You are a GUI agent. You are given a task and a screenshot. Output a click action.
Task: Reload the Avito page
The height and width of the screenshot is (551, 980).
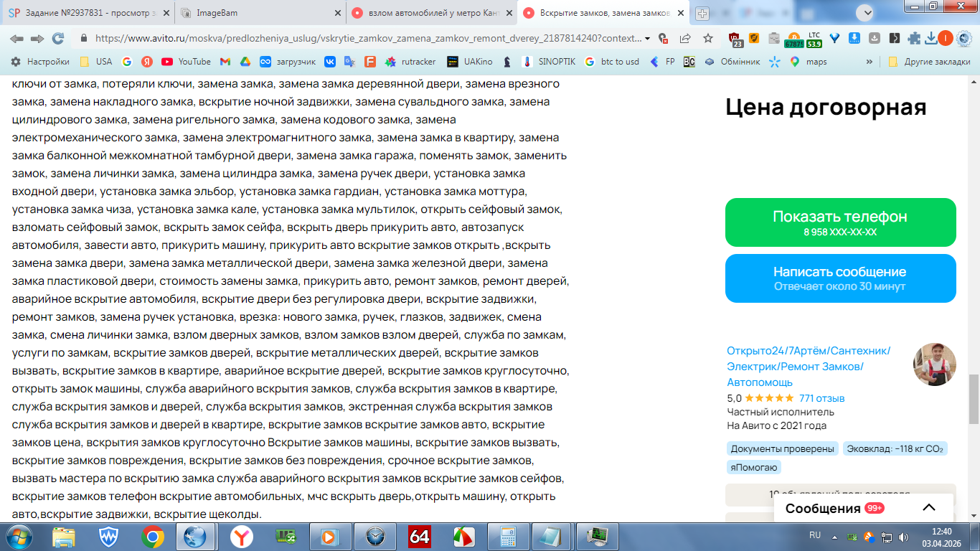click(58, 39)
